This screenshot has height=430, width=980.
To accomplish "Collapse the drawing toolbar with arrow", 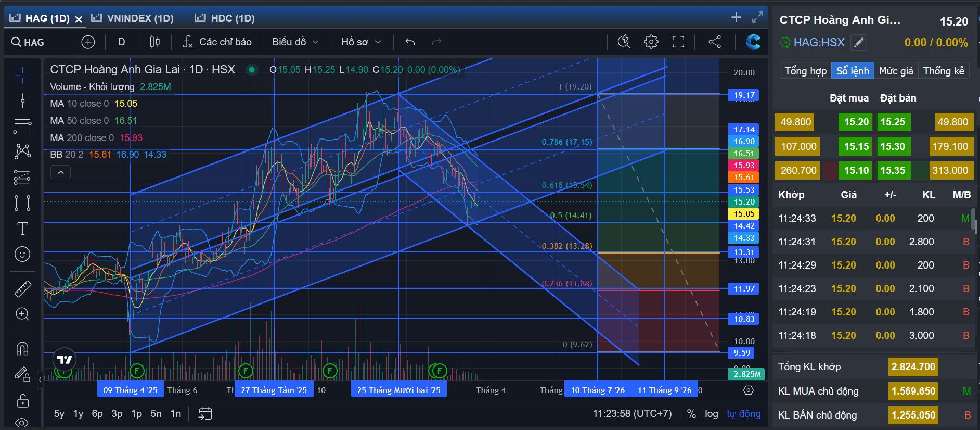I will (40, 380).
